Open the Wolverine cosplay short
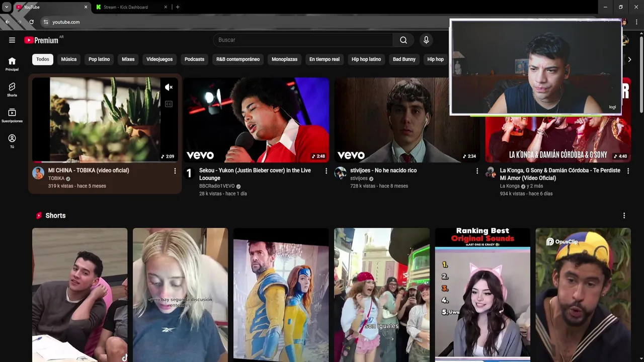 (x=281, y=295)
